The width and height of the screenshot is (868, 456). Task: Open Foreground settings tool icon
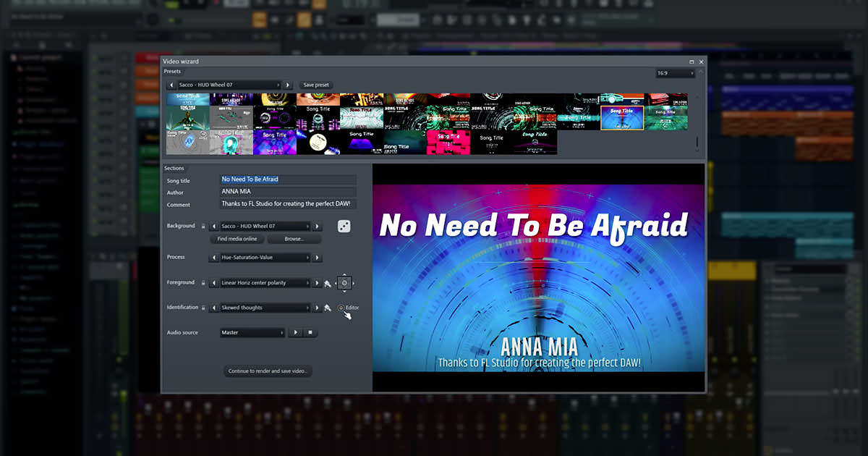click(x=328, y=283)
